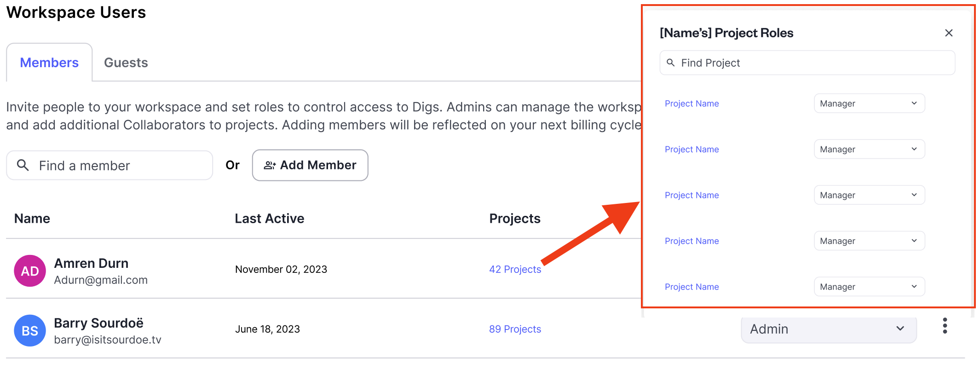Expand the third project's Manager role dropdown

point(869,195)
